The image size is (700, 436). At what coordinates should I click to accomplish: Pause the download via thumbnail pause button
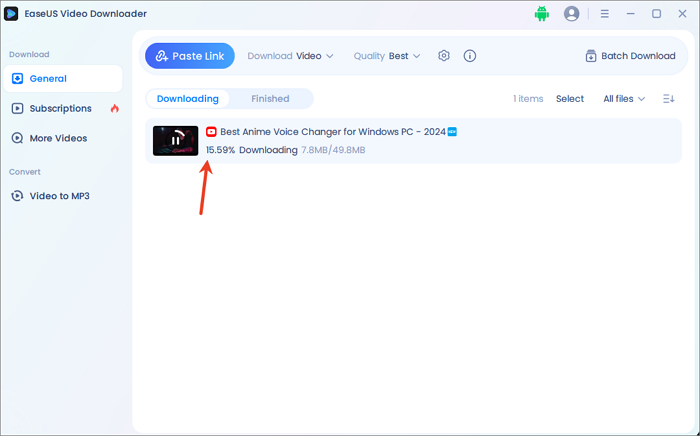[x=175, y=141]
